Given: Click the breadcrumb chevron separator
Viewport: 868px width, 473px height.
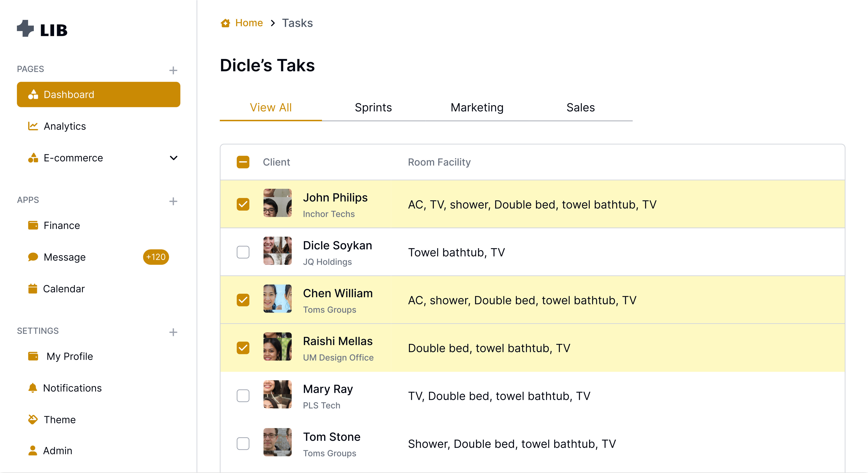Looking at the screenshot, I should 273,23.
